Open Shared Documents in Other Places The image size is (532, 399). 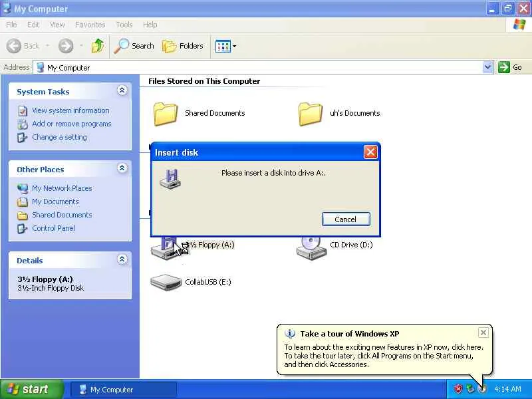[x=62, y=215]
